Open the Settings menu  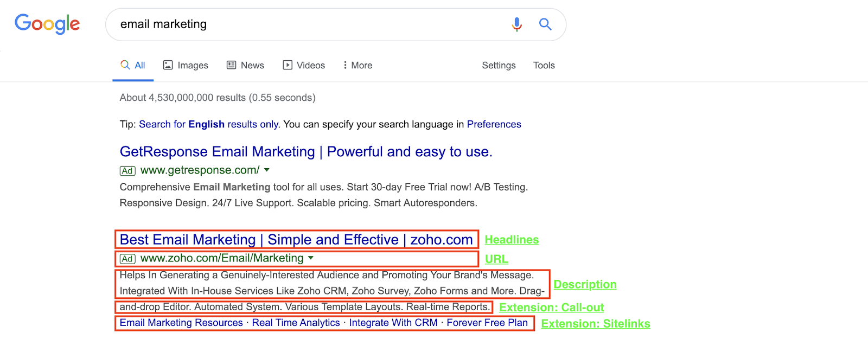coord(499,65)
